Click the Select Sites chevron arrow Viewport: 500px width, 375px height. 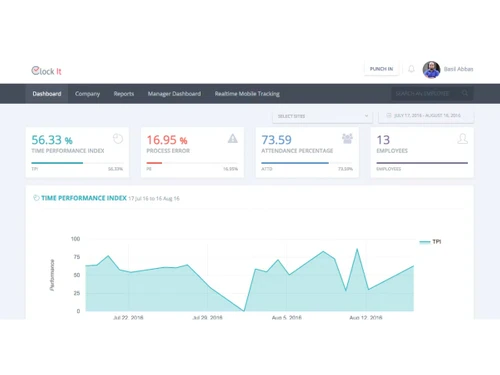point(366,116)
